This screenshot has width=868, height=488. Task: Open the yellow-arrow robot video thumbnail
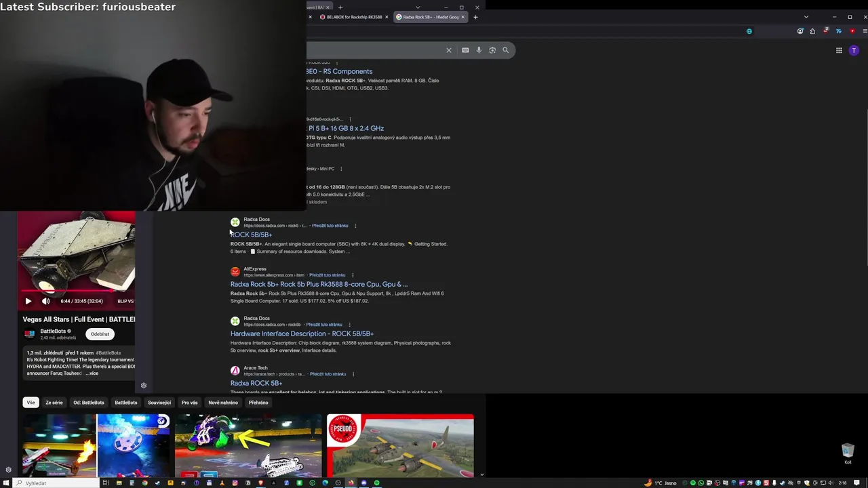coord(248,446)
